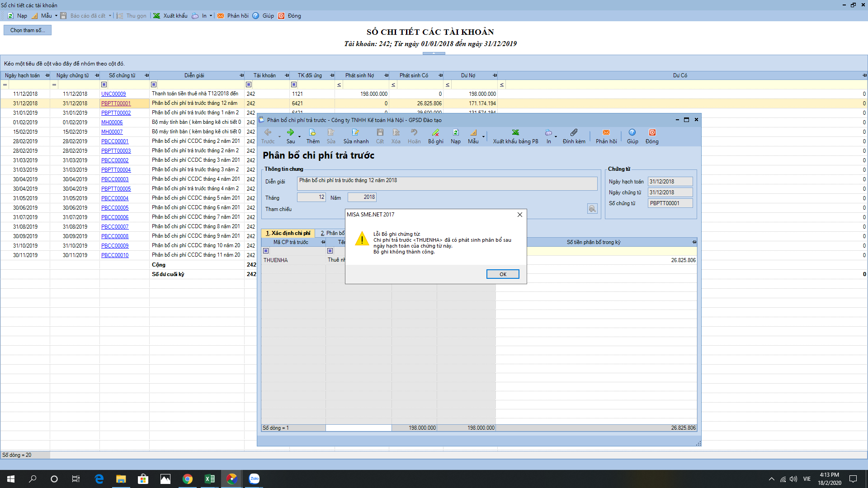The height and width of the screenshot is (488, 868).
Task: Toggle filter box under Mã CP trả trước
Action: [x=266, y=251]
